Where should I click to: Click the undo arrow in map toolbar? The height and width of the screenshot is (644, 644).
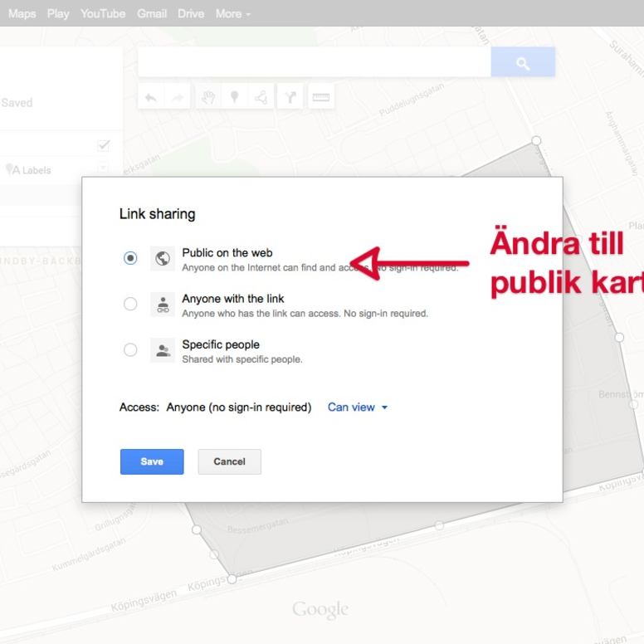(x=151, y=98)
